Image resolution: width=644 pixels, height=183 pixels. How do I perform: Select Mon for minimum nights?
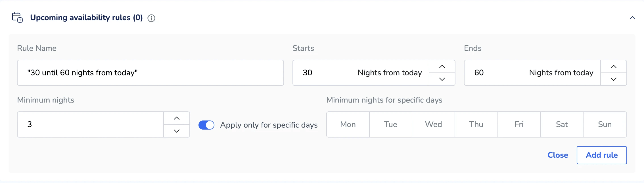tap(348, 124)
